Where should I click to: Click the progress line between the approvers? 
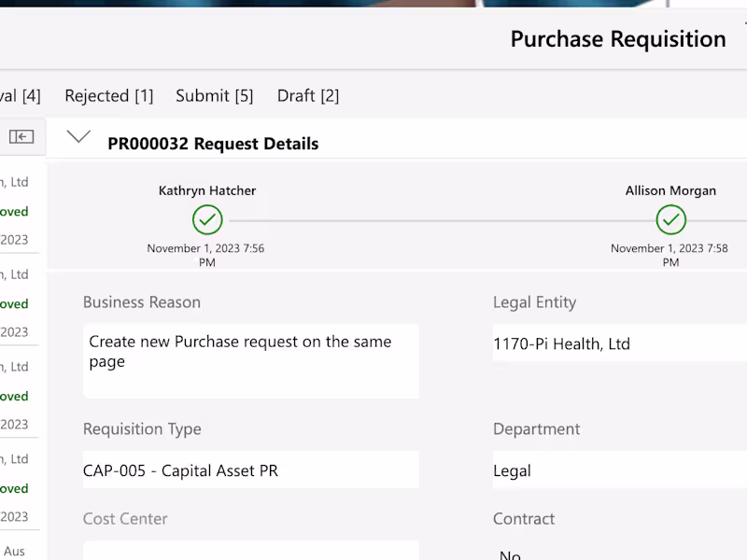439,221
